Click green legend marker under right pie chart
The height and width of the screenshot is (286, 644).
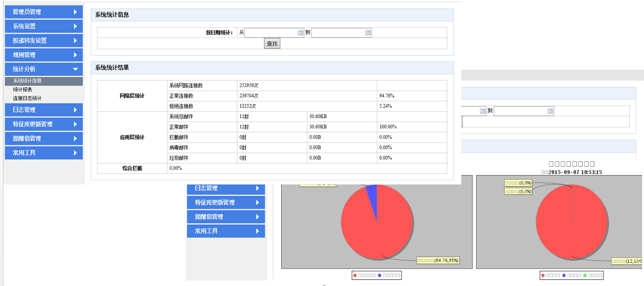pyautogui.click(x=585, y=275)
